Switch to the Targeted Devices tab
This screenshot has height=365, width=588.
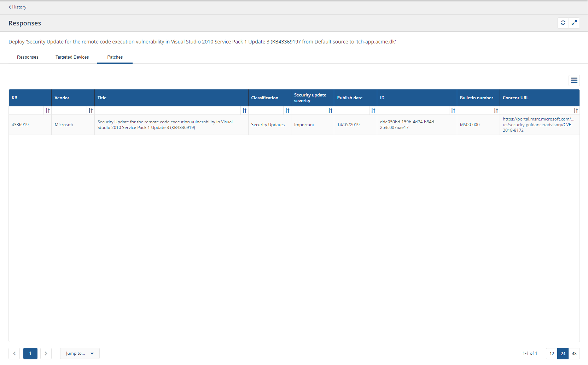pyautogui.click(x=72, y=57)
